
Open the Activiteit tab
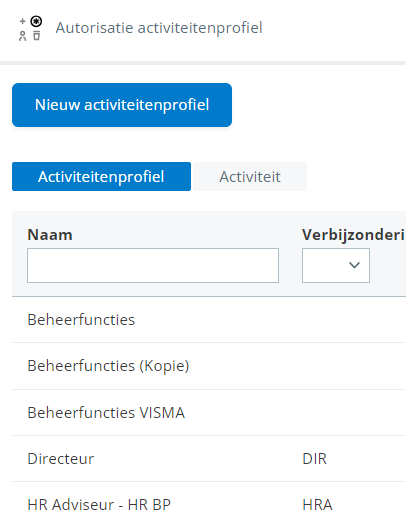250,176
